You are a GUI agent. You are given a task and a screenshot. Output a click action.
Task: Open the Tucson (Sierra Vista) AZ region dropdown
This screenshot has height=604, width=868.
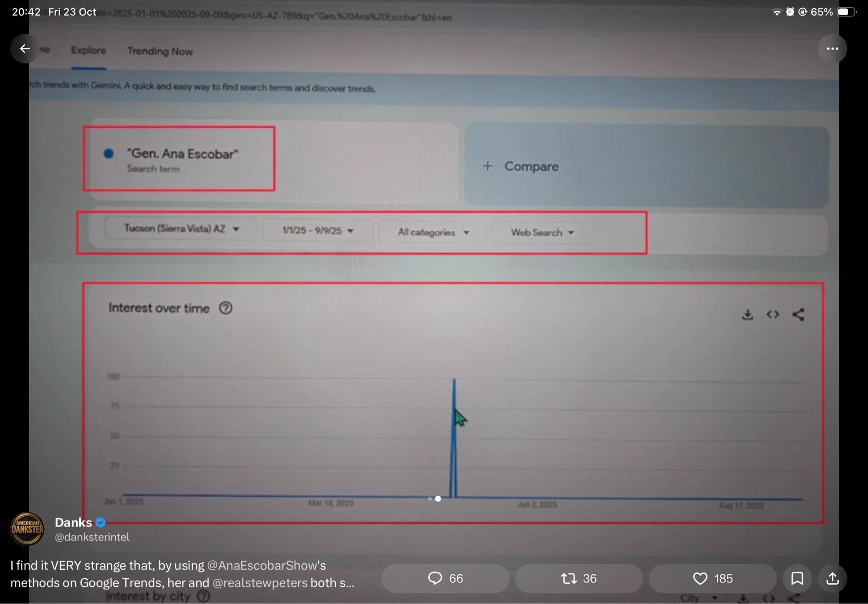(181, 229)
